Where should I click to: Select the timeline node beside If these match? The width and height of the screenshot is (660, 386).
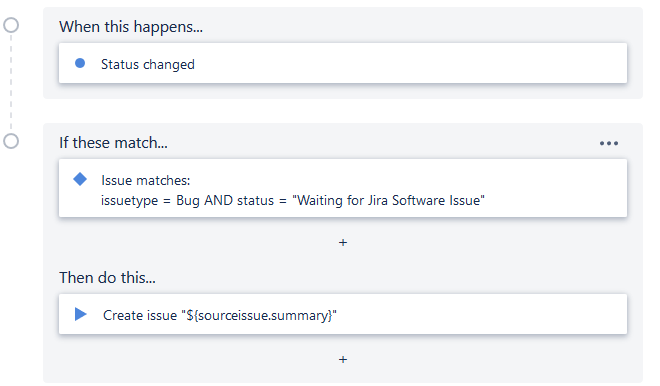click(x=11, y=141)
